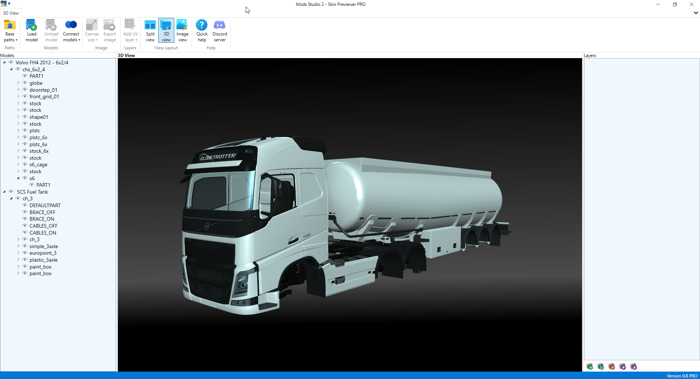Select the Volvo FH4 2012 - 6x2/4 label

click(x=42, y=62)
